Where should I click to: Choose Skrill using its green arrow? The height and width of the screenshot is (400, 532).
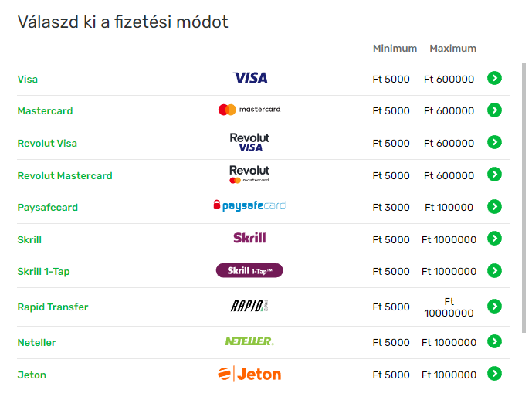(x=494, y=238)
